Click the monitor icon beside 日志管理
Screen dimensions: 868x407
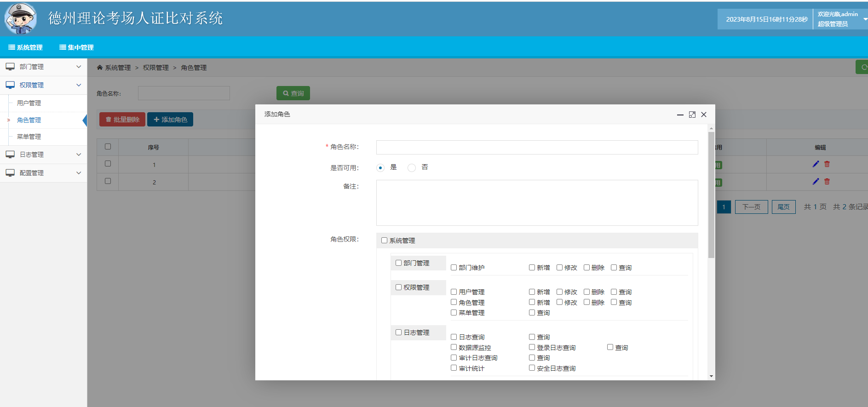pyautogui.click(x=10, y=155)
